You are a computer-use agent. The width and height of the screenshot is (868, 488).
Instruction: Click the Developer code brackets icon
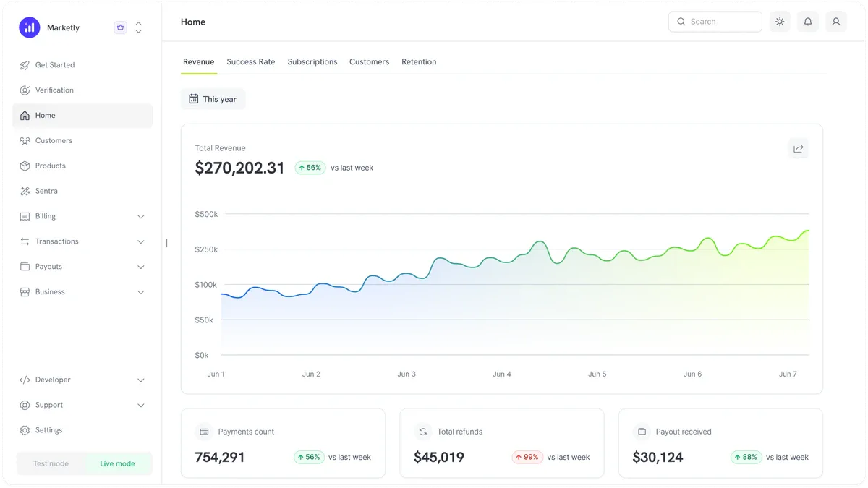[x=25, y=380]
